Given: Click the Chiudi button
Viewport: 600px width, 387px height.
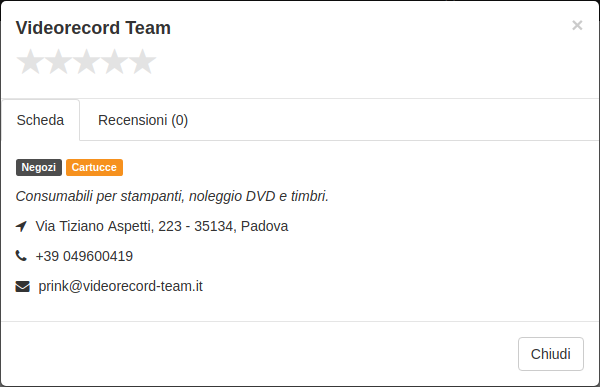Looking at the screenshot, I should point(551,354).
